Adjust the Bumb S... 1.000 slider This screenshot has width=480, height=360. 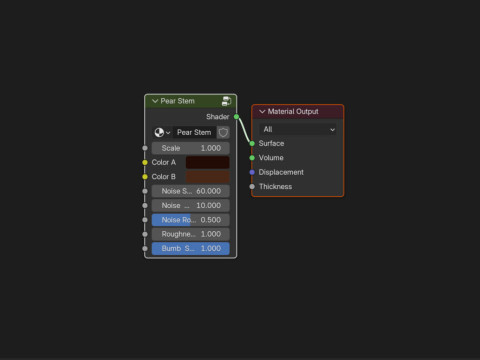[x=191, y=249]
